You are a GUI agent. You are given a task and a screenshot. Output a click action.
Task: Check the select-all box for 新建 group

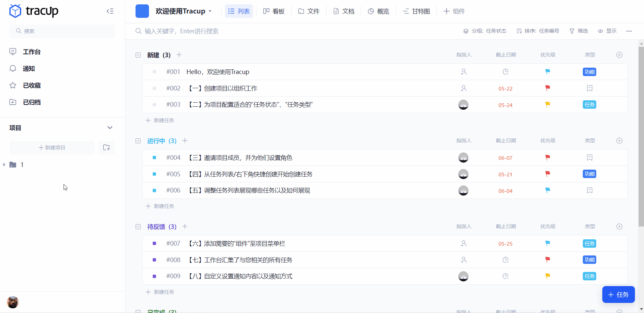[138, 55]
